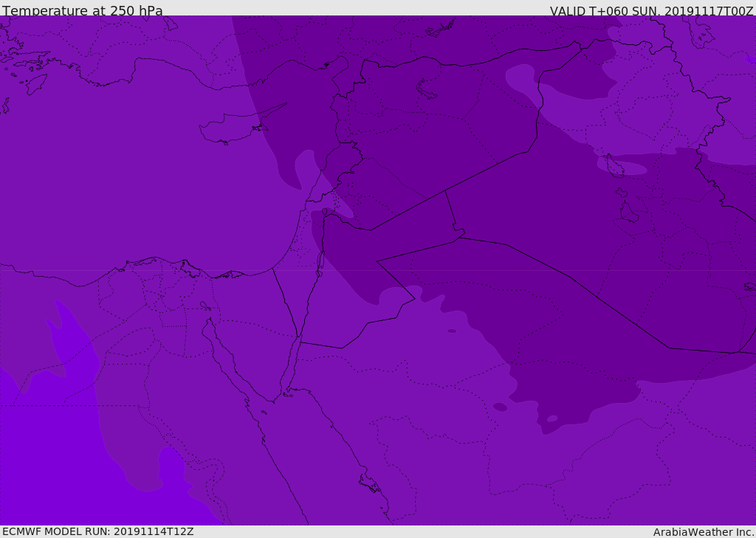The image size is (756, 538).
Task: Click the small lake outline in upper-center
Action: tap(427, 89)
